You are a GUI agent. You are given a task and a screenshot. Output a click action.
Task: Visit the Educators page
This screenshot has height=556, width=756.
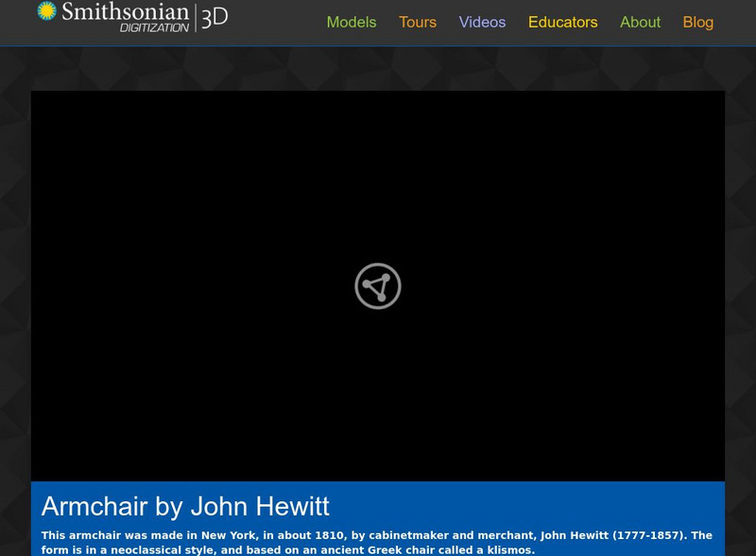(x=562, y=22)
